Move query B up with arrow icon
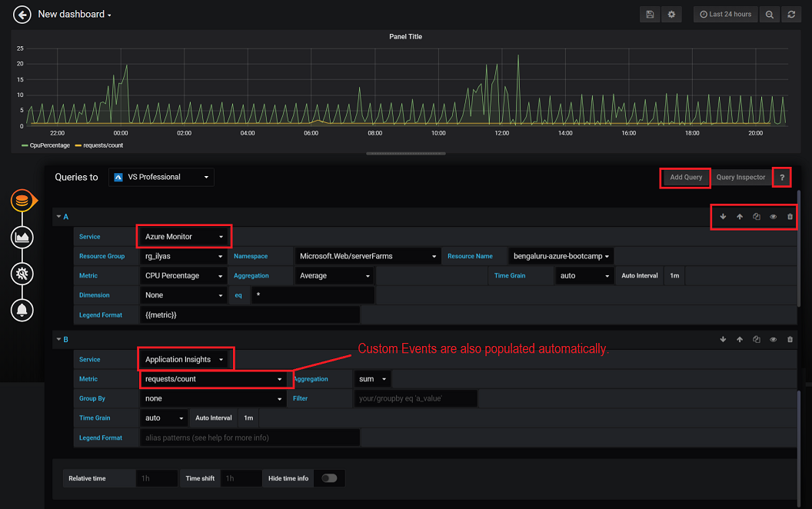The height and width of the screenshot is (509, 812). [740, 339]
